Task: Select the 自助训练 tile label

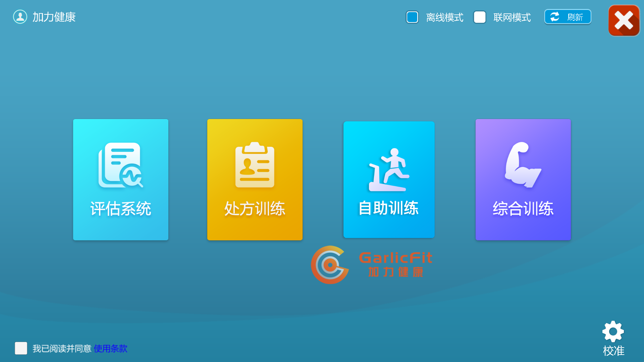Action: (x=389, y=208)
